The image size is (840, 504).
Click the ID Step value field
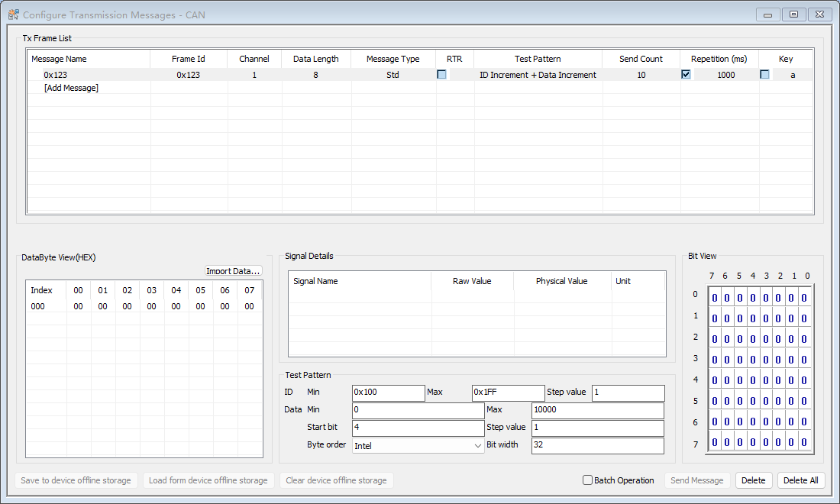(x=628, y=393)
